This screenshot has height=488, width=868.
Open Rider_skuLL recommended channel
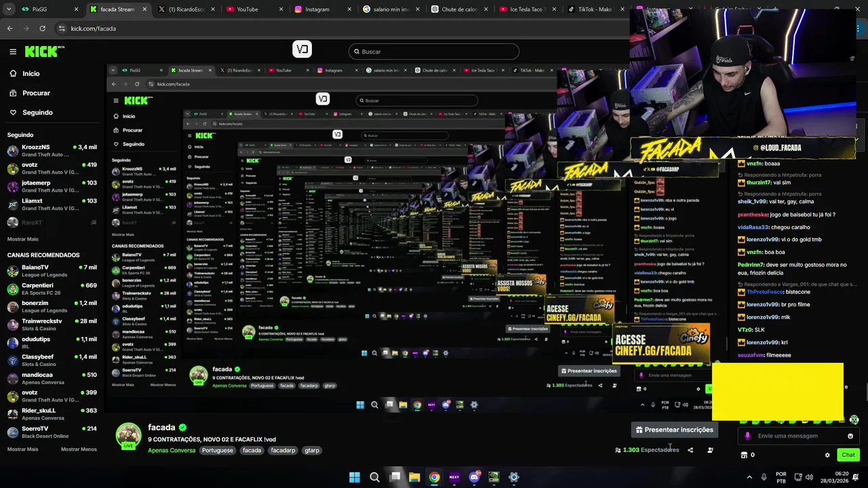point(52,414)
